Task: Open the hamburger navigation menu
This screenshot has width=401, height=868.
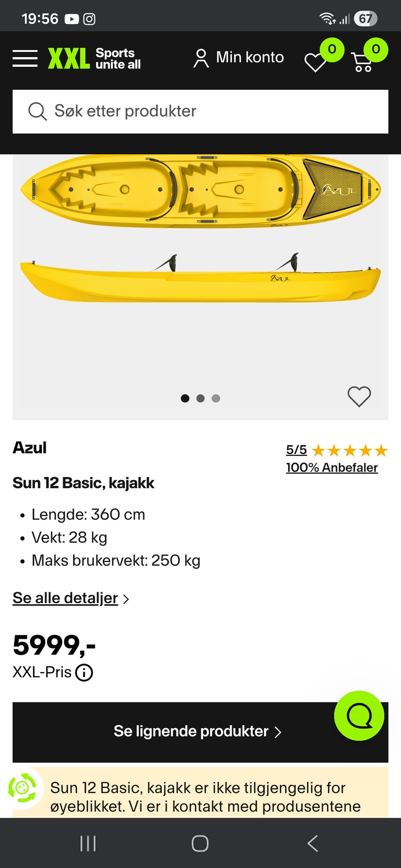Action: [25, 58]
